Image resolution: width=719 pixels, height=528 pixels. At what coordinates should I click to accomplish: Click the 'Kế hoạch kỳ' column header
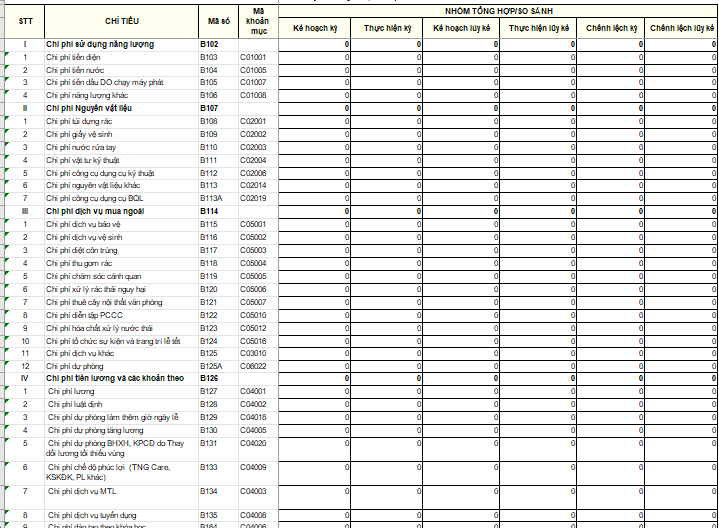pos(314,28)
